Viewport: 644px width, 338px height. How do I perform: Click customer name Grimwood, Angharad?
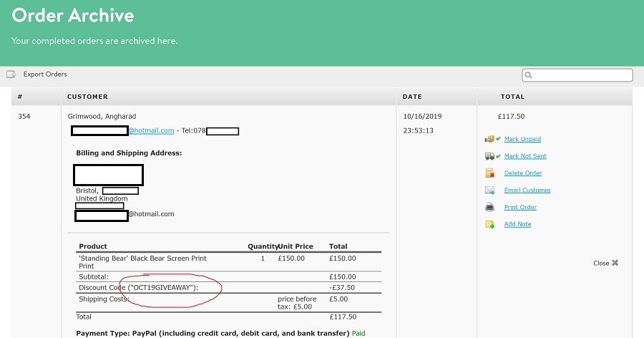pyautogui.click(x=102, y=117)
